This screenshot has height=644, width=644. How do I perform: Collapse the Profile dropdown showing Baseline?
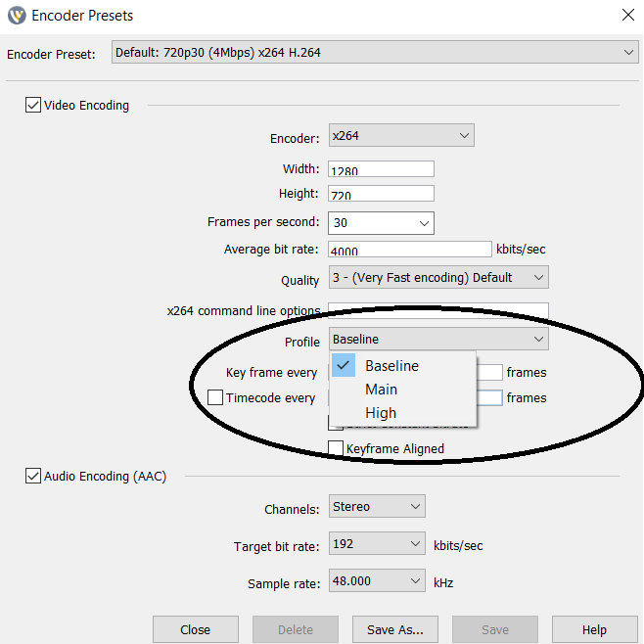point(438,339)
